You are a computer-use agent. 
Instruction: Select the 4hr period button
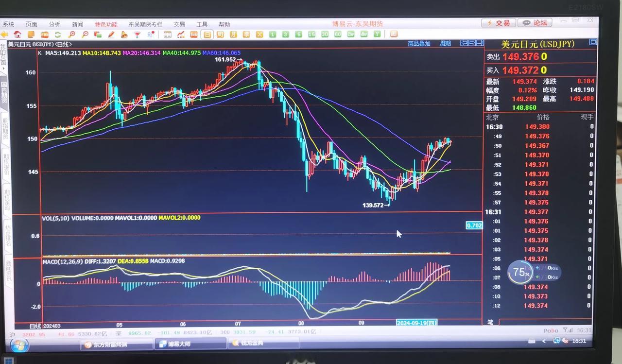click(x=363, y=34)
